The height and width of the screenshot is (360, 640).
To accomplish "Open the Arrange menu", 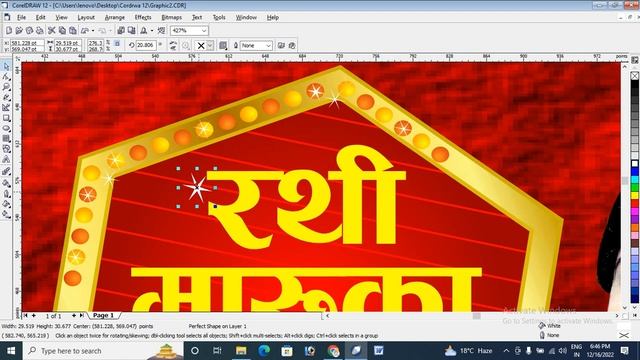I will point(115,18).
